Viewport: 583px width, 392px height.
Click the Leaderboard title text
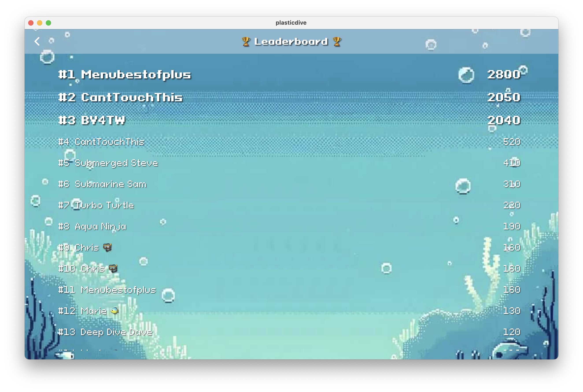pos(291,41)
